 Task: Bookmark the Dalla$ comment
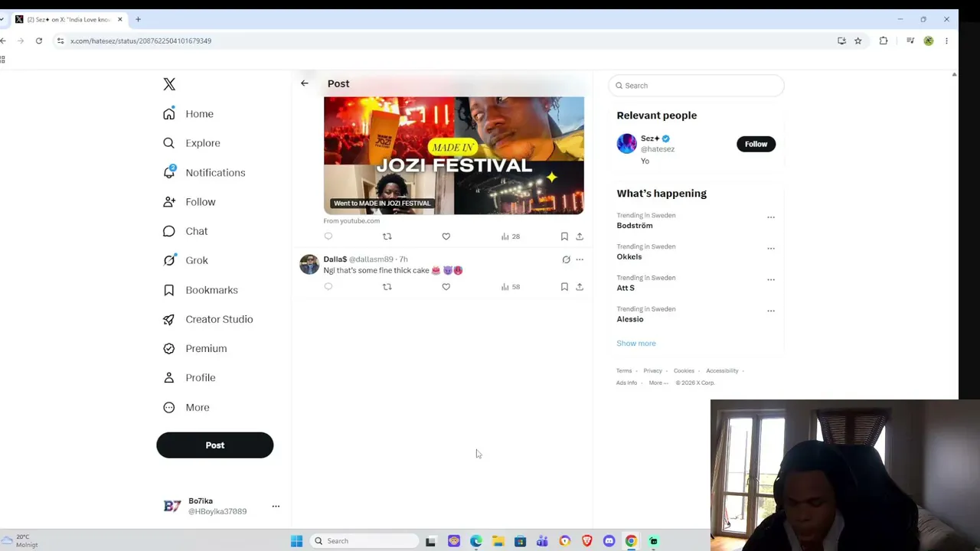point(564,287)
